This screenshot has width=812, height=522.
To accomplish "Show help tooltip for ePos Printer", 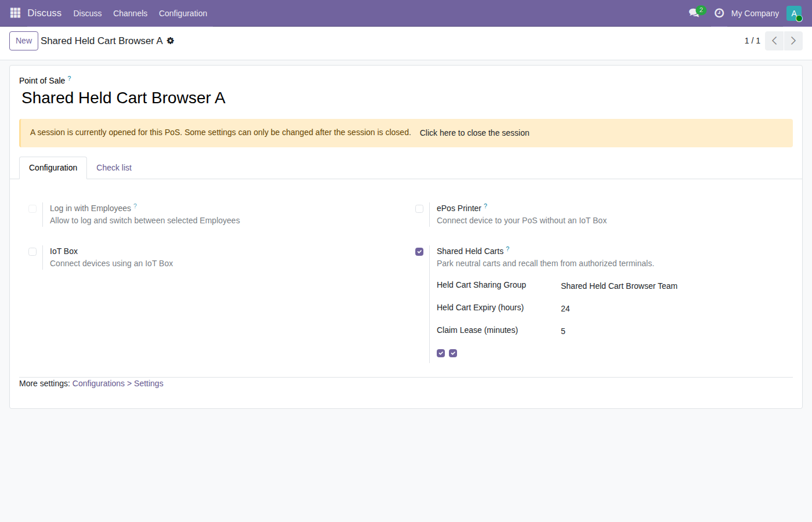I will [x=485, y=206].
